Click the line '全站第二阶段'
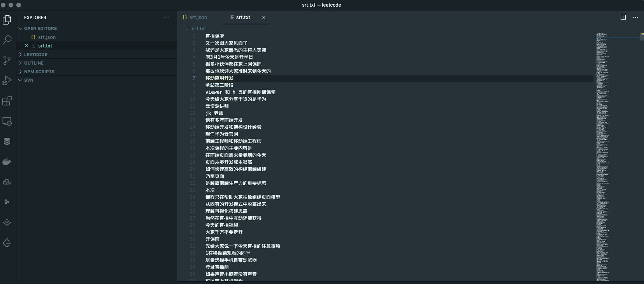 219,85
